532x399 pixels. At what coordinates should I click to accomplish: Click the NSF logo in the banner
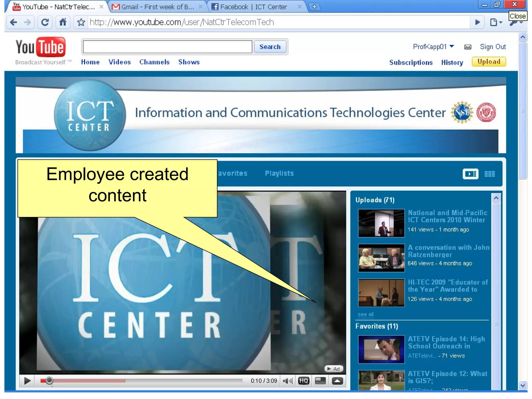click(x=462, y=112)
